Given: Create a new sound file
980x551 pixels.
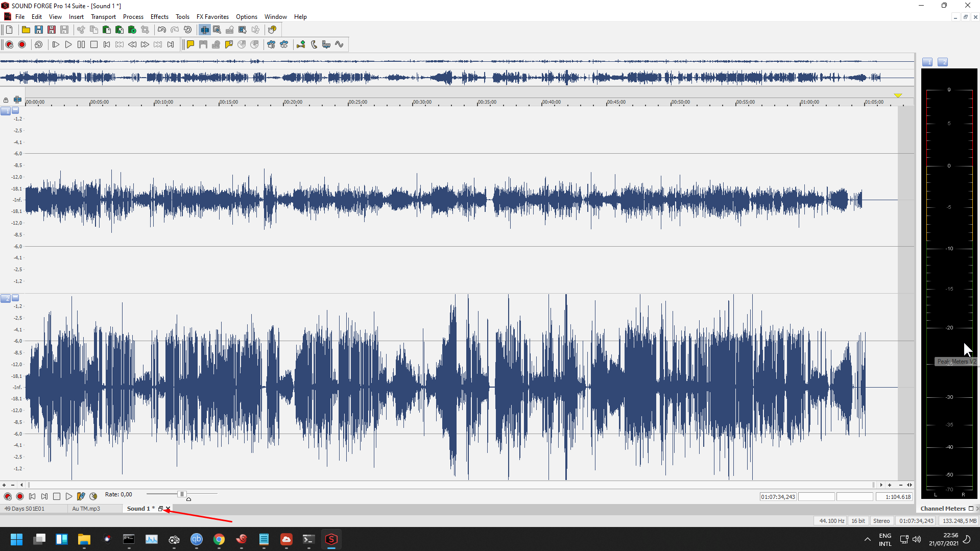Looking at the screenshot, I should (9, 30).
